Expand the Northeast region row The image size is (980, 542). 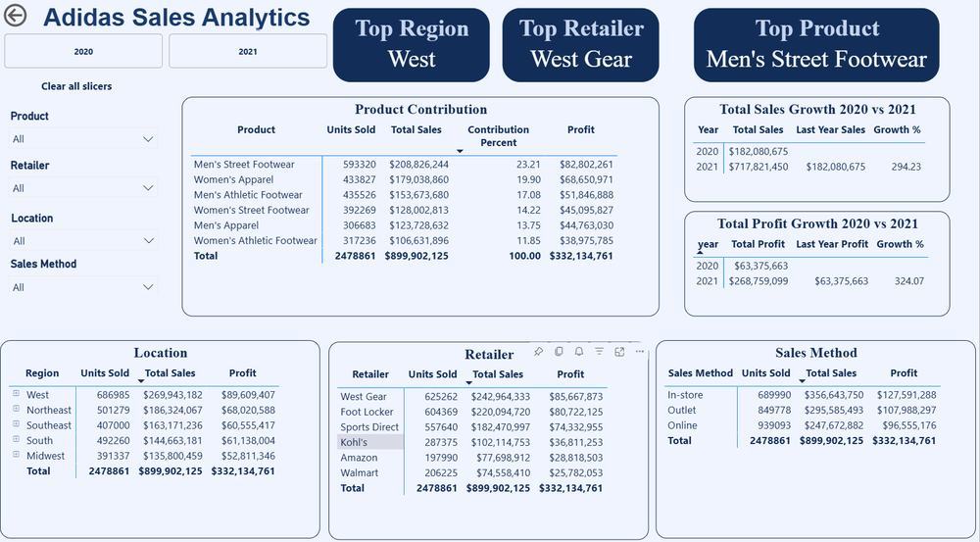[x=17, y=409]
